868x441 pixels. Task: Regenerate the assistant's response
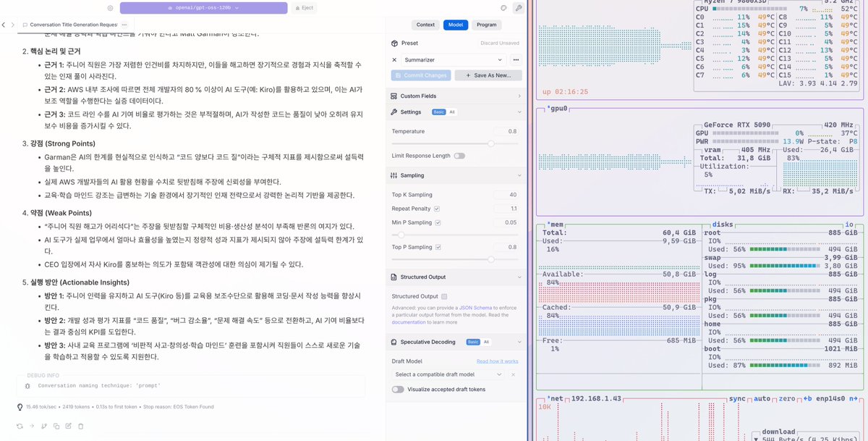pos(20,426)
